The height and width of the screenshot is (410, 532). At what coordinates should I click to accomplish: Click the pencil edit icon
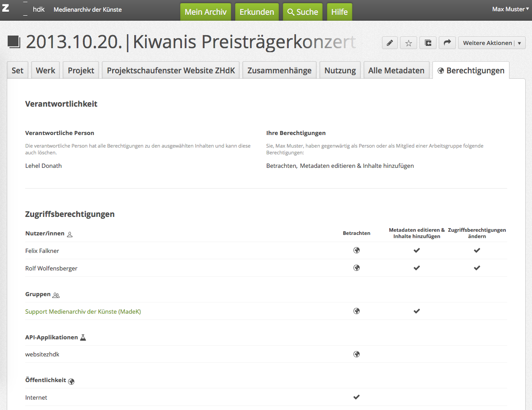[390, 43]
